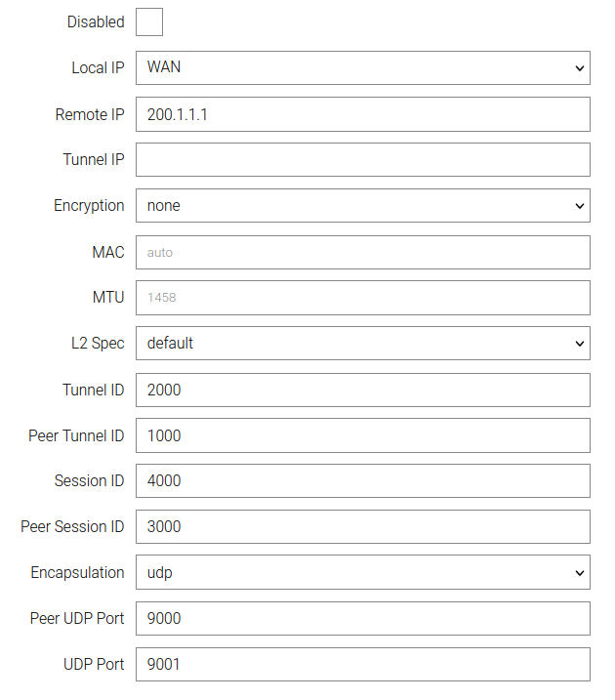Expand the Encryption dropdown set to none
The height and width of the screenshot is (700, 615).
tap(362, 206)
